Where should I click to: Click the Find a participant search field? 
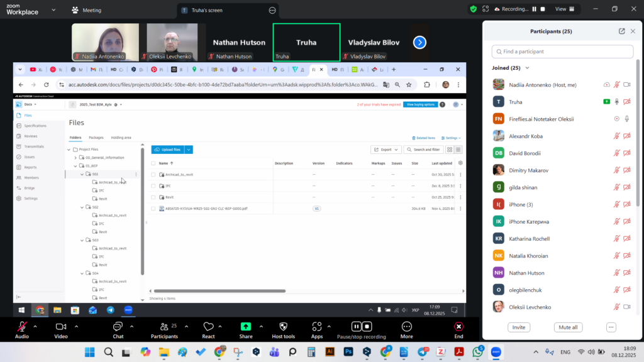562,52
